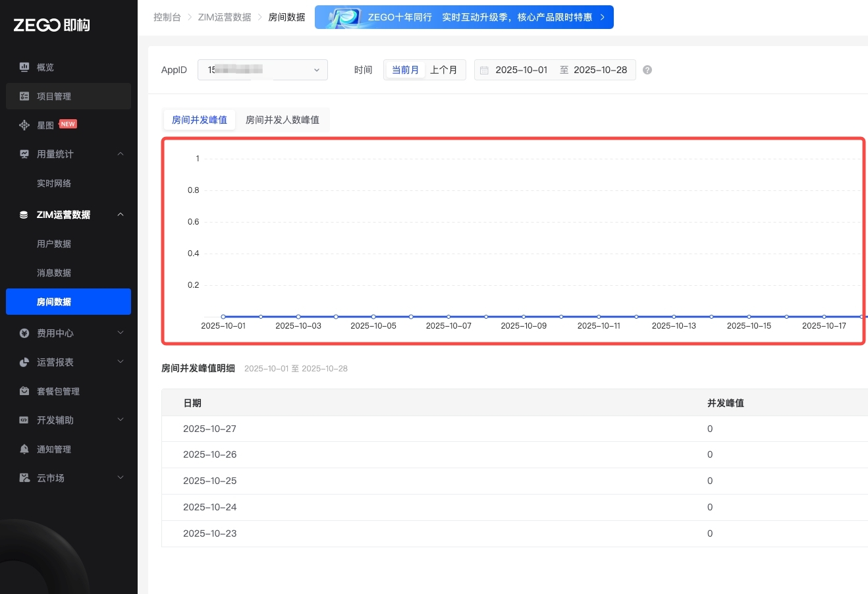Click the end date 2025-10-28 field
The width and height of the screenshot is (868, 594).
point(600,70)
